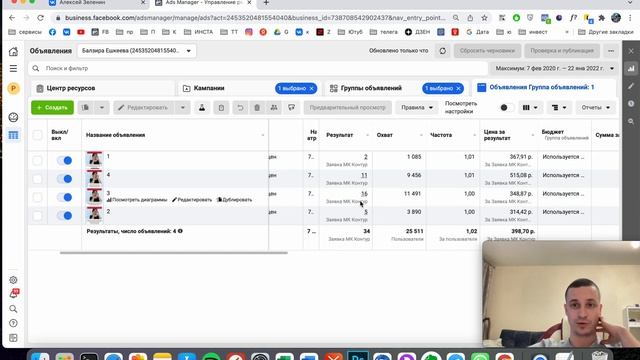
Task: Click the green Создать button
Action: tap(52, 107)
